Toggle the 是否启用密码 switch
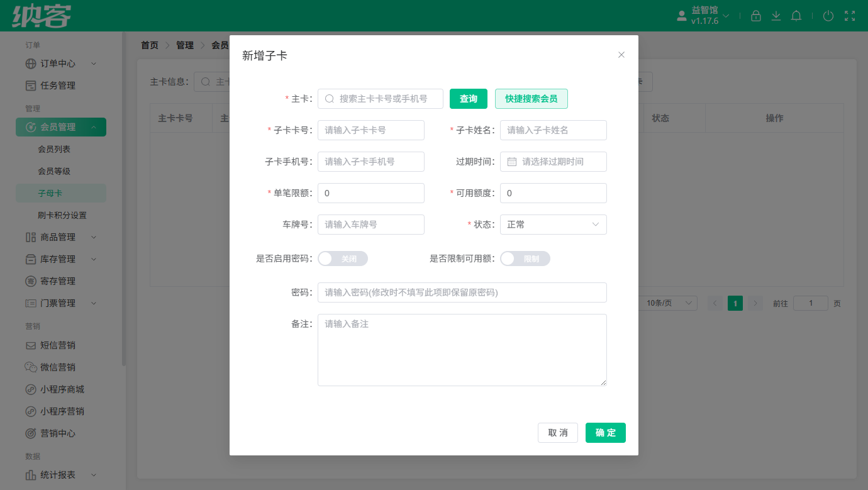 343,259
